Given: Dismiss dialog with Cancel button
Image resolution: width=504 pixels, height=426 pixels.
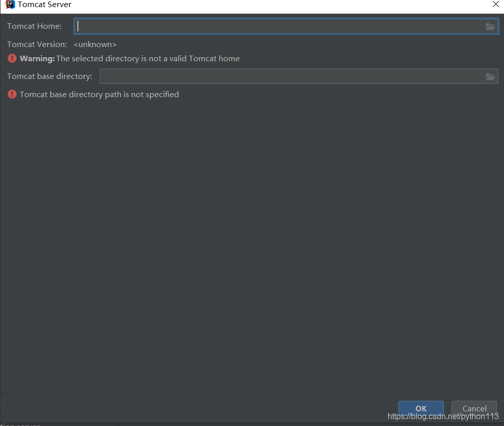Looking at the screenshot, I should [x=474, y=408].
